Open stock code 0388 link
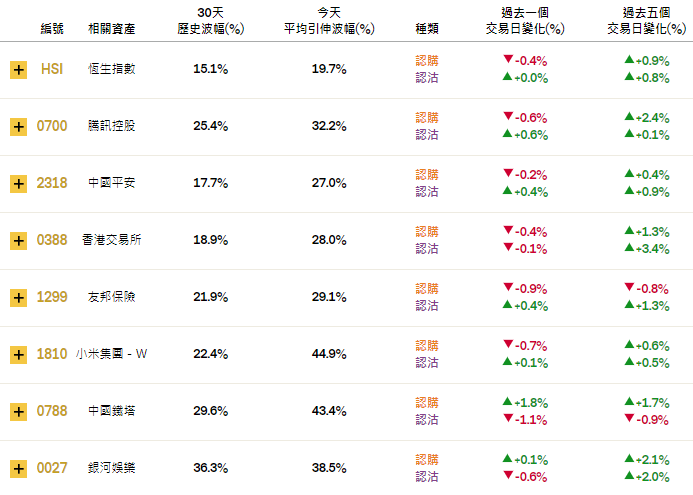 [52, 240]
